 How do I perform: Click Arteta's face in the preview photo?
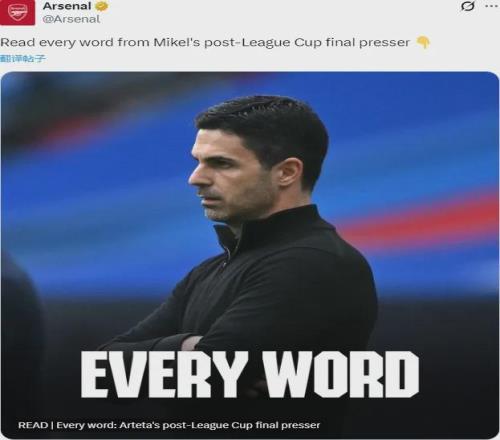[x=230, y=173]
